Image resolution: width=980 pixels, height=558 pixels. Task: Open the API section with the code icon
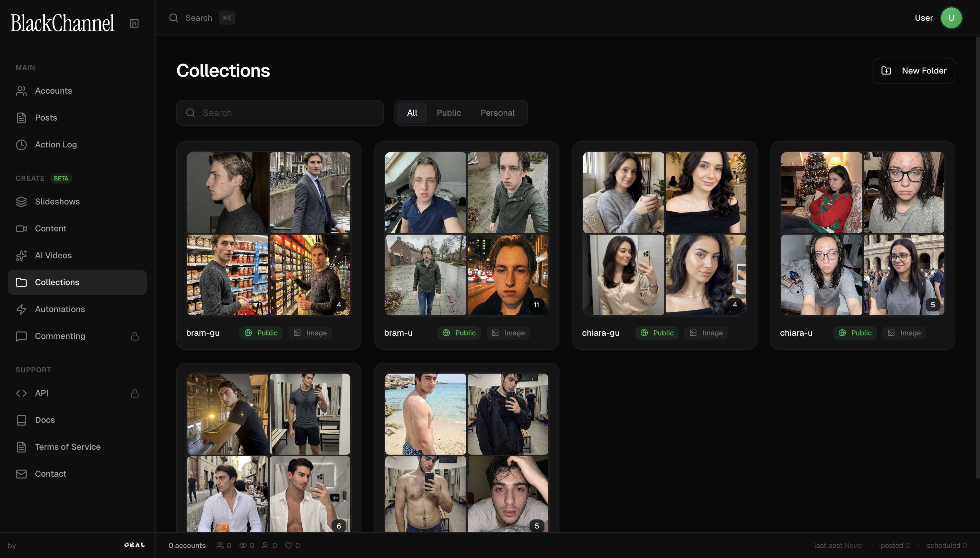tap(41, 393)
